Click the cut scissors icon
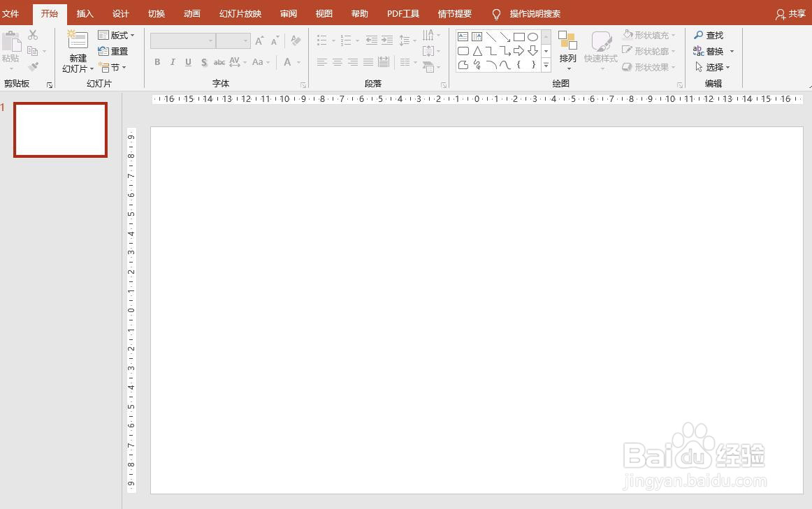This screenshot has width=812, height=509. [33, 35]
